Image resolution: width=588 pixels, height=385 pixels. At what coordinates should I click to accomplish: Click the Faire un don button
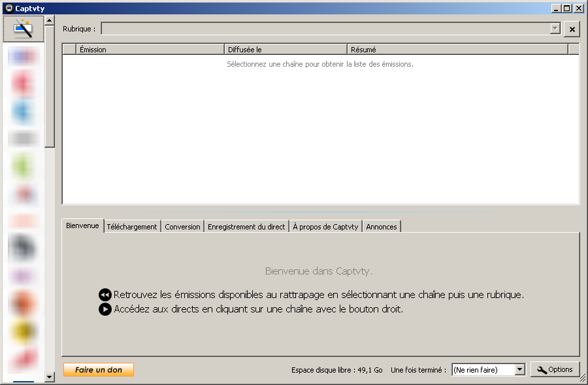[x=99, y=369]
